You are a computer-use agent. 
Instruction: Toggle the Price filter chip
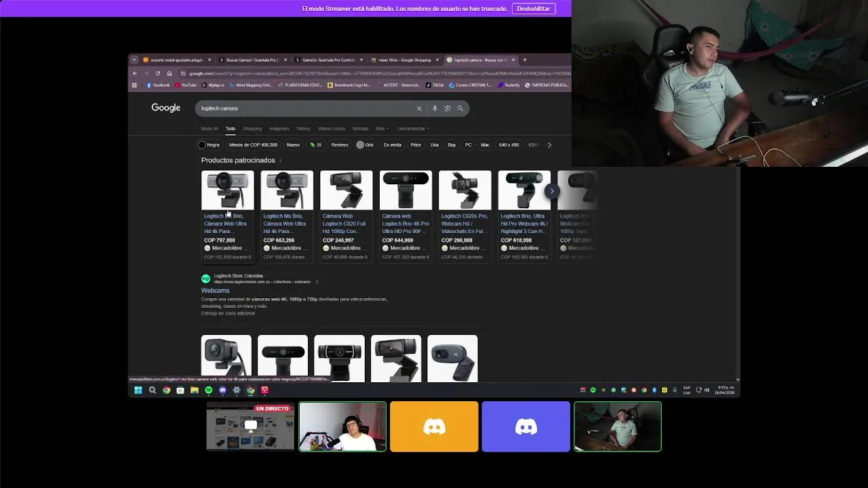coord(416,145)
